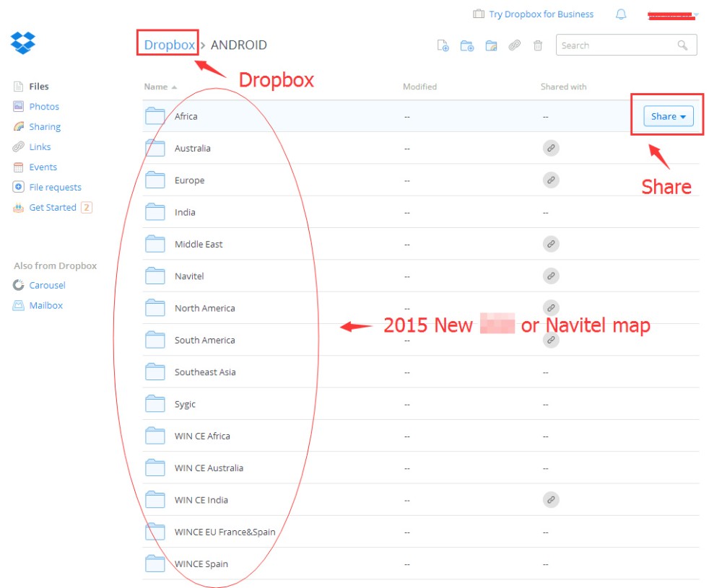Sort by the Name column header
This screenshot has width=722, height=588.
click(156, 87)
